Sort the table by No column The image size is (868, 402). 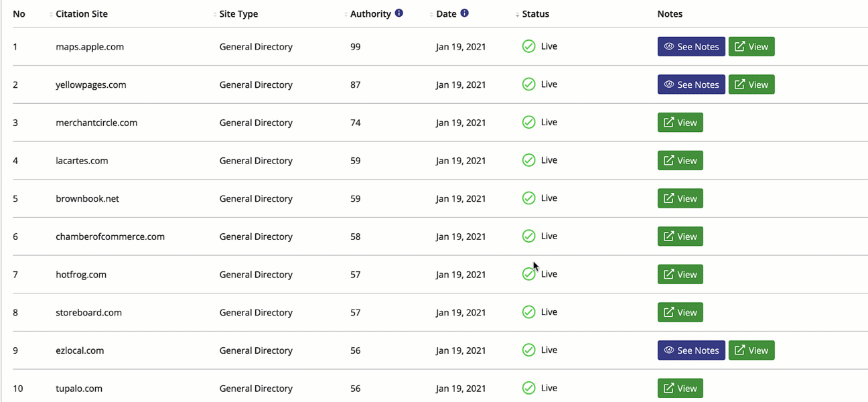pyautogui.click(x=19, y=14)
